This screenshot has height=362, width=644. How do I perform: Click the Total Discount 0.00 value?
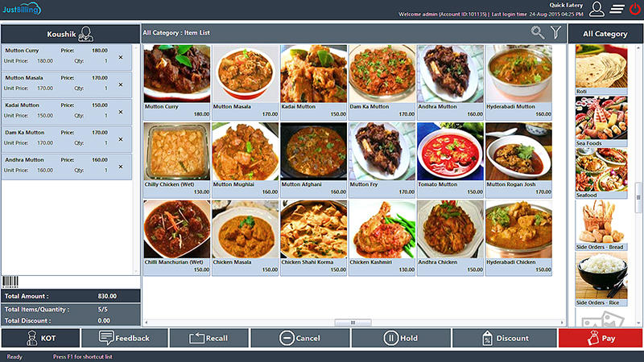pos(104,320)
